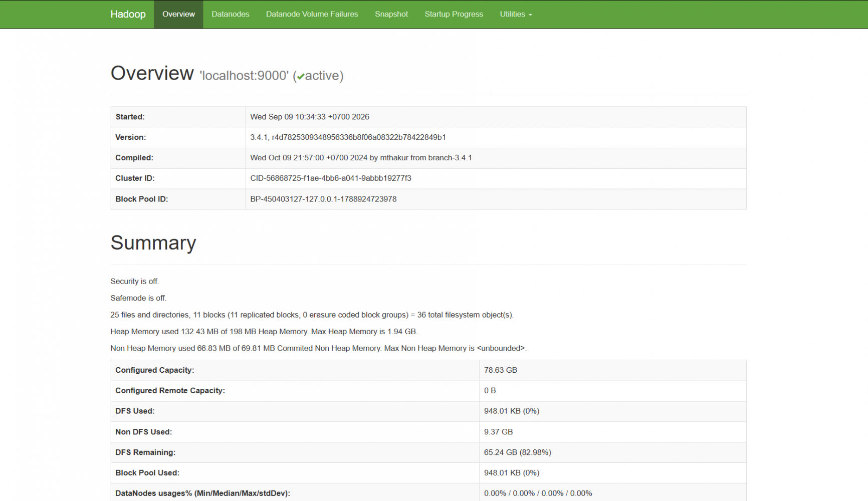Expand the Utilities dropdown menu
Viewport: 868px width, 501px height.
(516, 14)
